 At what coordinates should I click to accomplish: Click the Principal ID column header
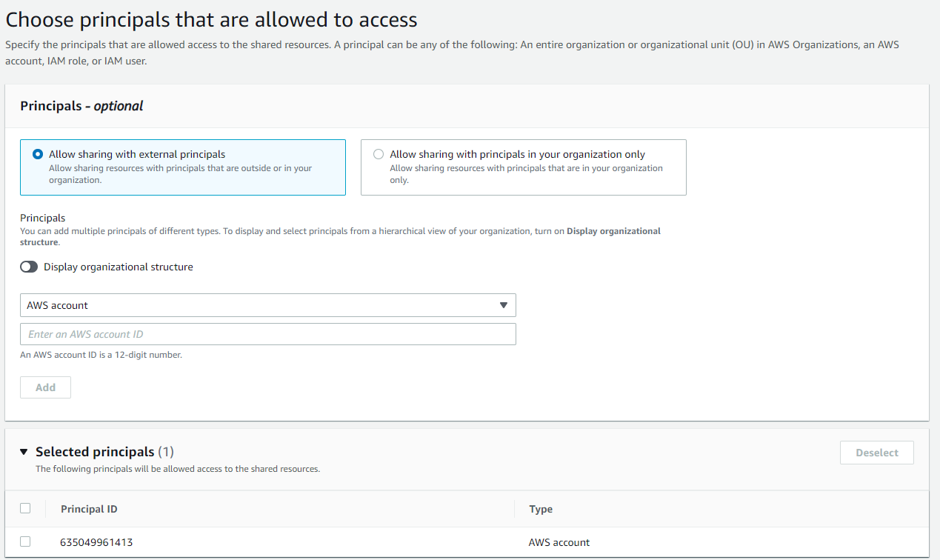tap(88, 509)
